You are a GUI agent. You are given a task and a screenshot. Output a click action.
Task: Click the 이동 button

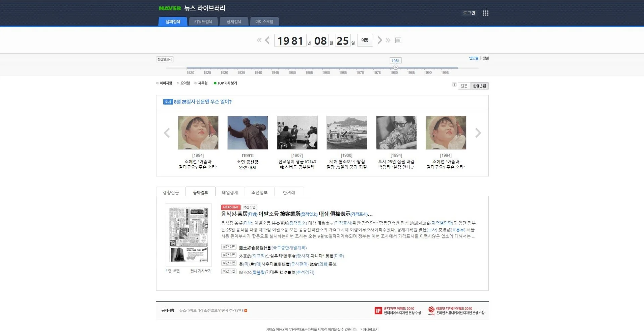(365, 40)
